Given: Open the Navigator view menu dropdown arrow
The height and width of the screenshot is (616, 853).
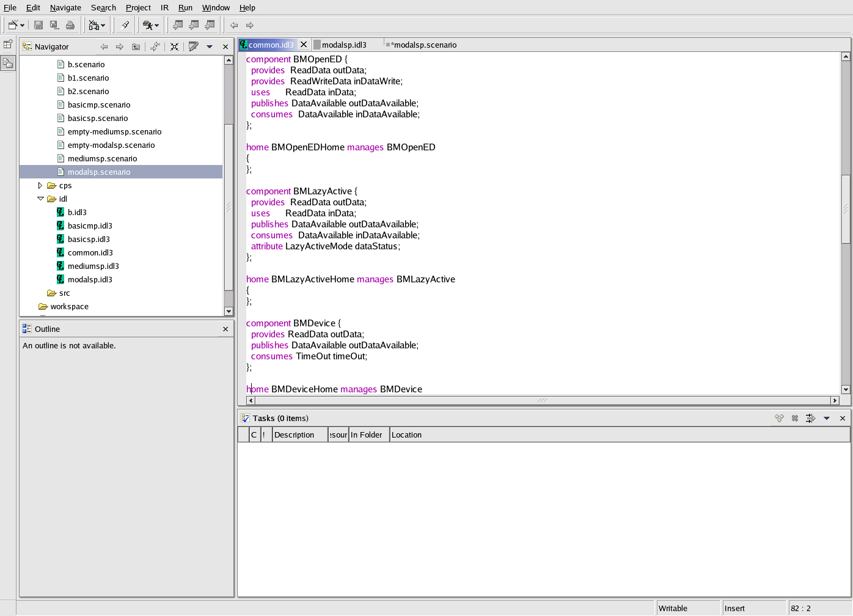Looking at the screenshot, I should pos(210,46).
